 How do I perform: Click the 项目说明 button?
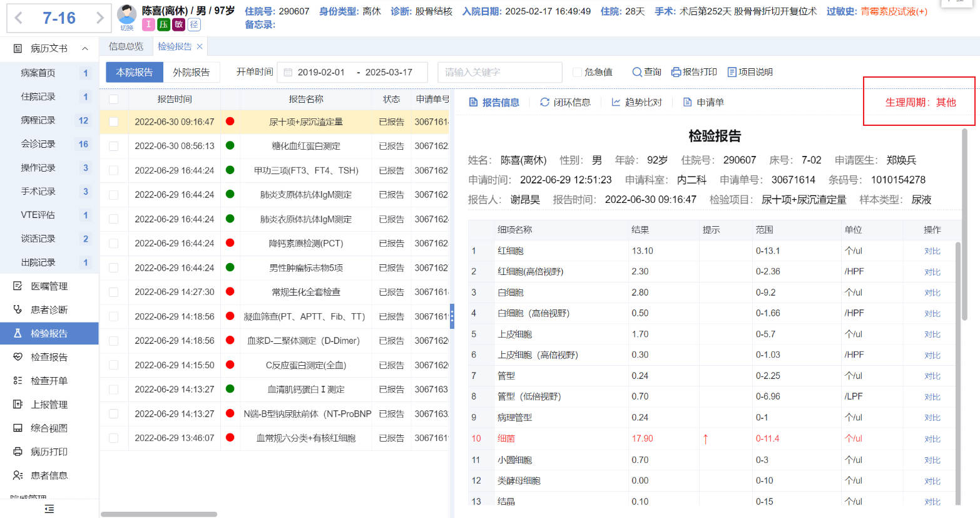coord(750,72)
